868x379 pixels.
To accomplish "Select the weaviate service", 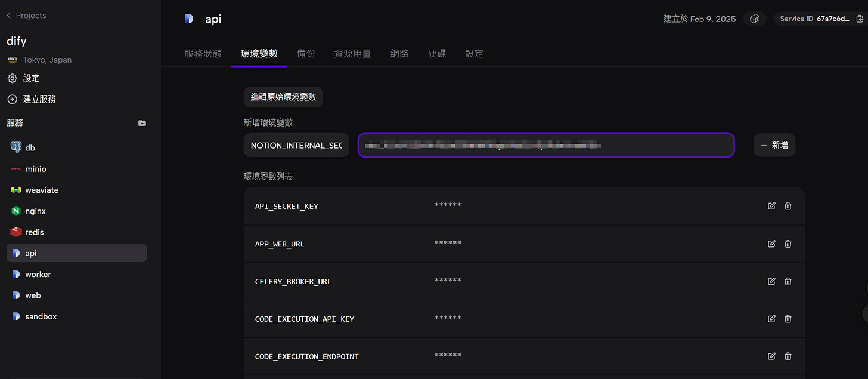I will click(76, 190).
